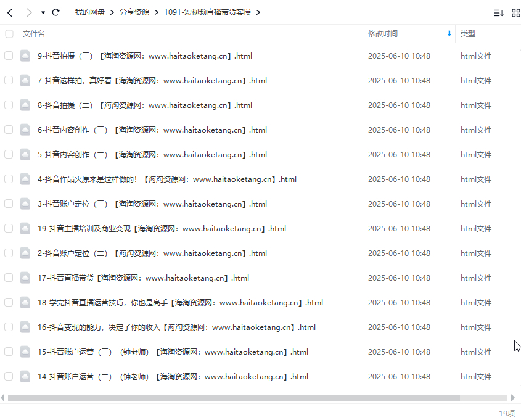Navigate to 我的网盘 in breadcrumb
The width and height of the screenshot is (521, 420).
point(90,12)
